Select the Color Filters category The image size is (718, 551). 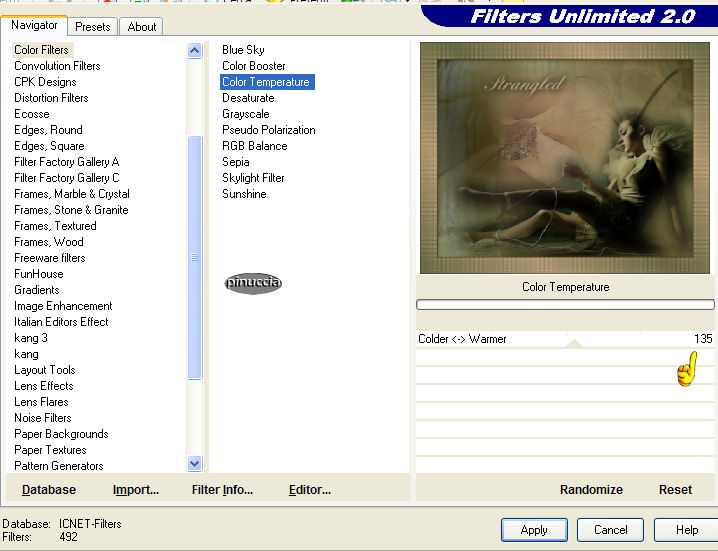pos(41,50)
